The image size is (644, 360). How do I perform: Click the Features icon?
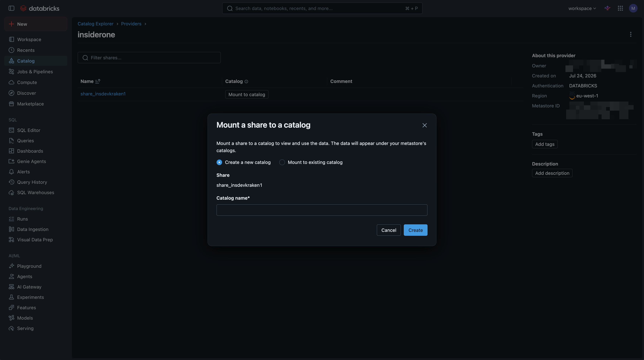[x=11, y=307]
